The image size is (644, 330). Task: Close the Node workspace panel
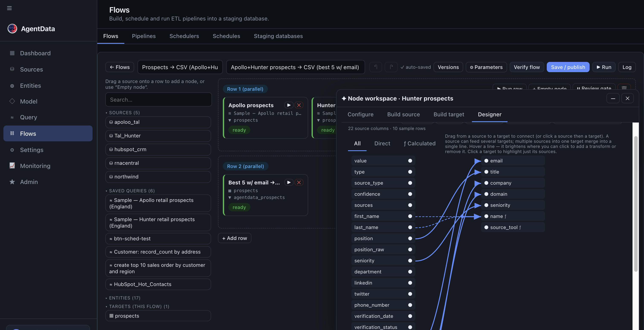628,98
